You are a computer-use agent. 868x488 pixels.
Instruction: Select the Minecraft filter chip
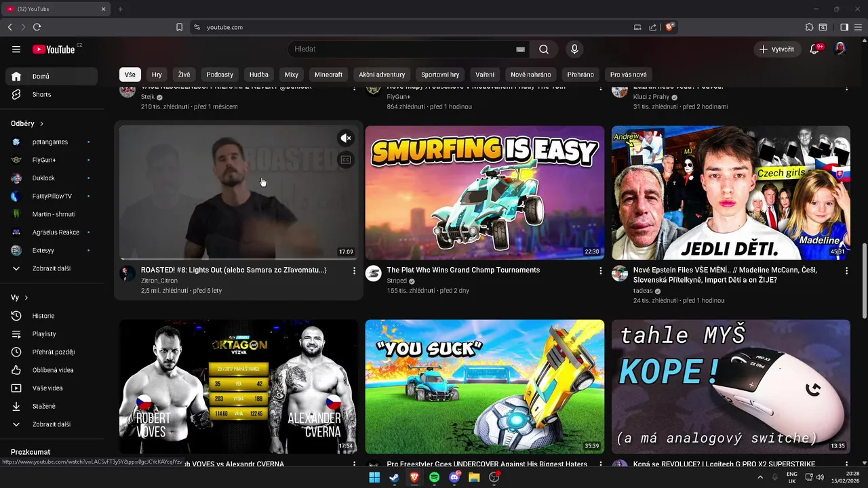(x=328, y=75)
